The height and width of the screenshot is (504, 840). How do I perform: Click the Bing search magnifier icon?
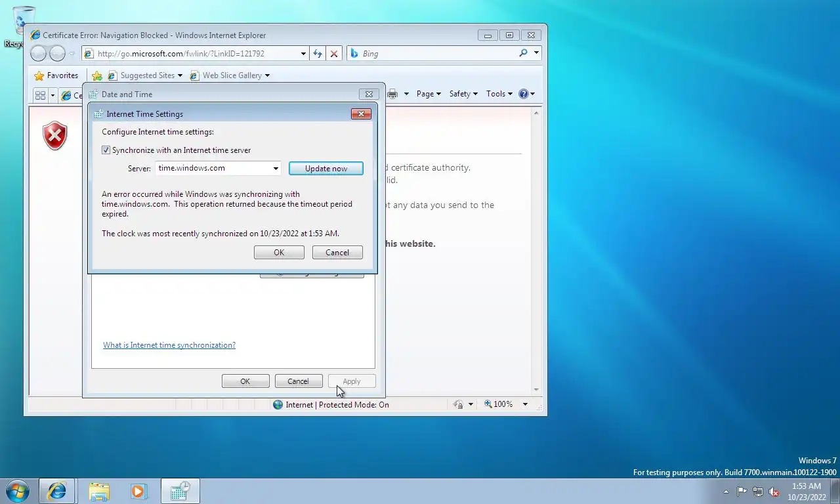point(523,53)
